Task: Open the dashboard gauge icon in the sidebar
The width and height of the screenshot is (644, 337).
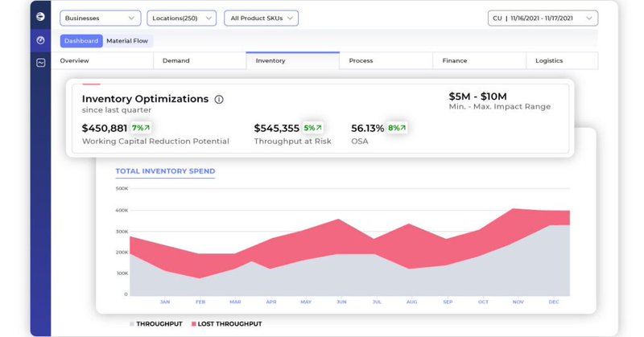Action: tap(40, 40)
